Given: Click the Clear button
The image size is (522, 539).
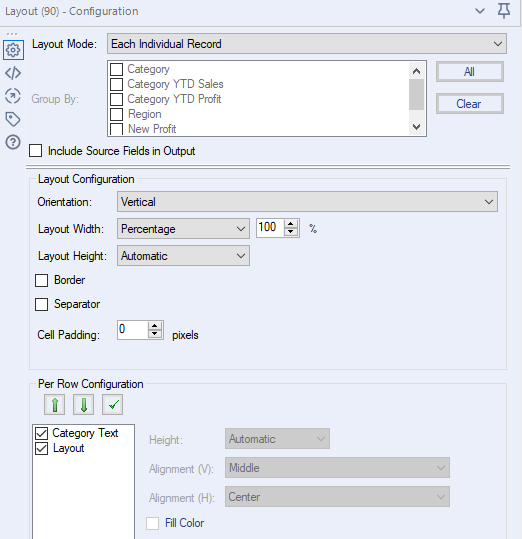Looking at the screenshot, I should click(x=470, y=104).
